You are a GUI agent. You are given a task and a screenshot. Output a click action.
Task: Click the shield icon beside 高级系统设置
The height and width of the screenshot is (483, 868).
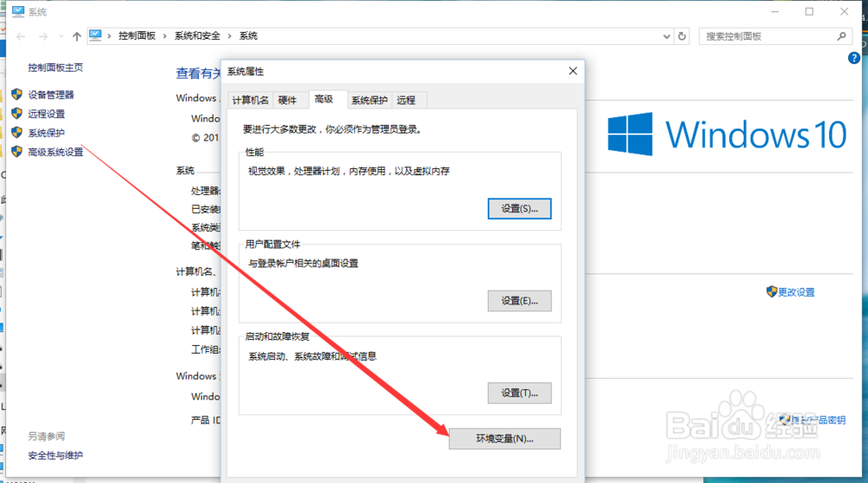(x=17, y=152)
